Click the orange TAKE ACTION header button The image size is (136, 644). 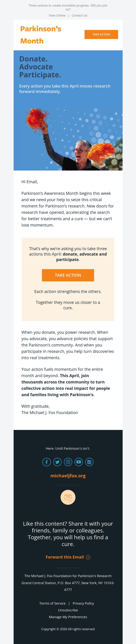tap(101, 34)
